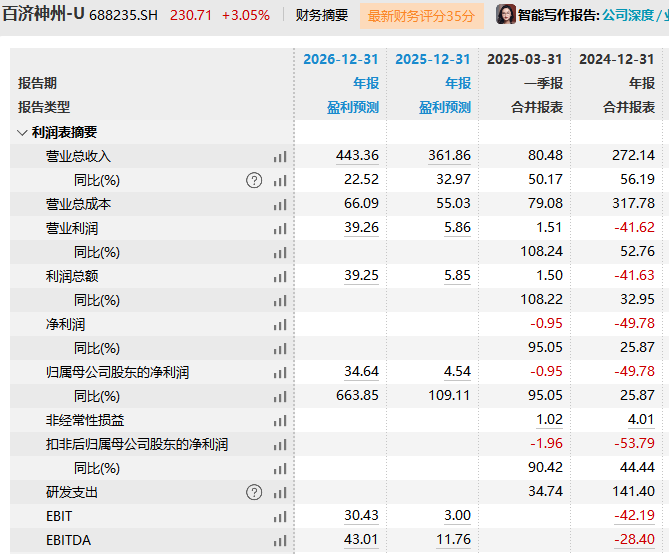The width and height of the screenshot is (669, 554).
Task: Open chart icon below 归属母公司股东的净利润 同比 row
Action: (x=280, y=397)
